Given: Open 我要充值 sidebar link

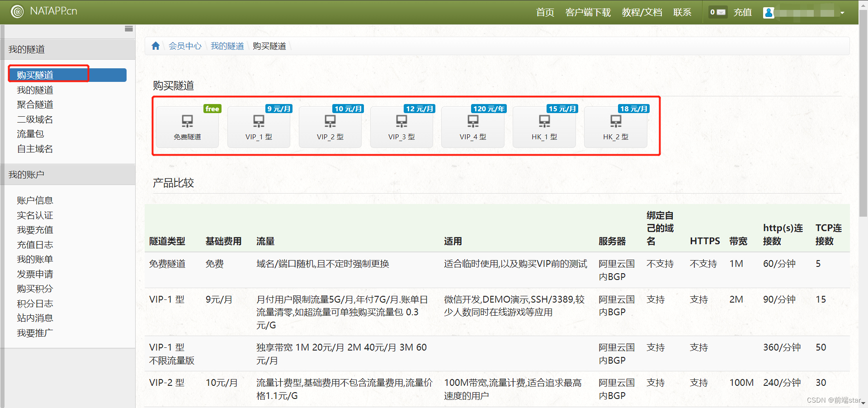Looking at the screenshot, I should tap(35, 230).
